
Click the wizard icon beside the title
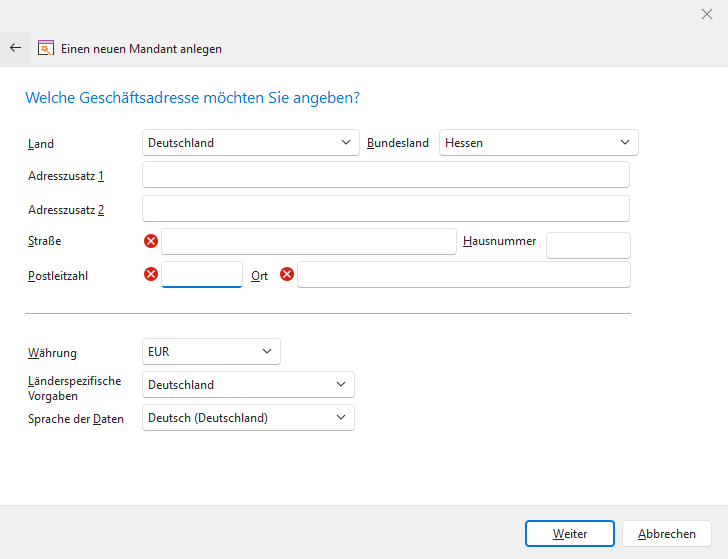[45, 48]
